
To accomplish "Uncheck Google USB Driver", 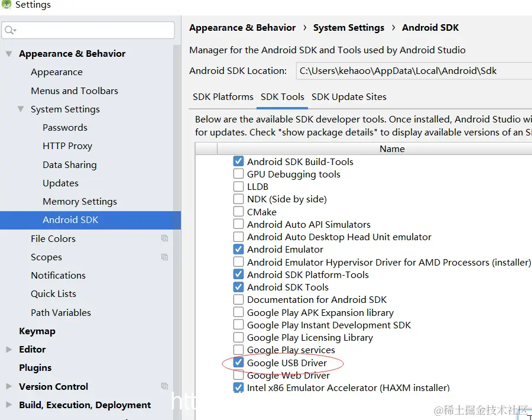I will (238, 362).
